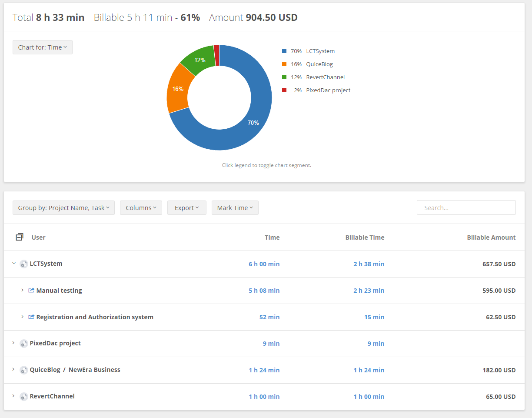The image size is (532, 418).
Task: Open PixedDac project time '9 min' link
Action: [x=271, y=344]
